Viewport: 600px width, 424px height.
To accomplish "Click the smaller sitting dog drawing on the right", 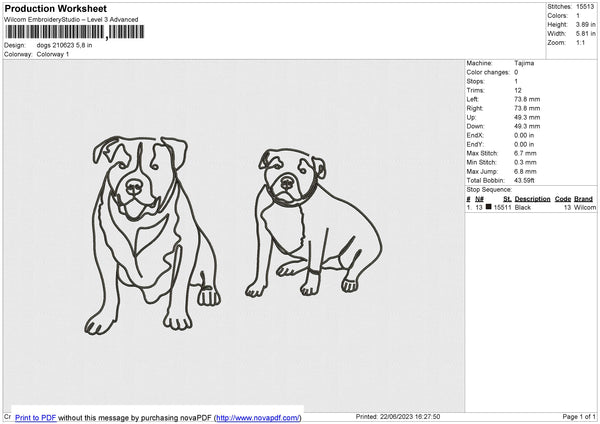I will (x=314, y=222).
